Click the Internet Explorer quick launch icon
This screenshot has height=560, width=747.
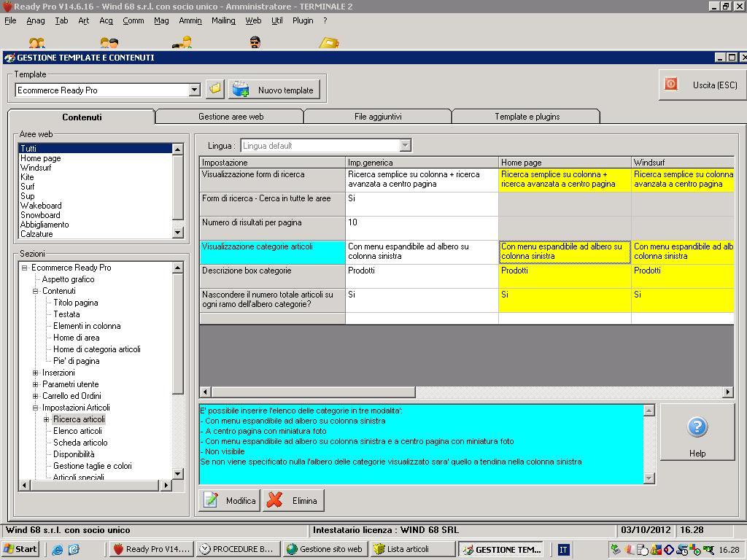pyautogui.click(x=58, y=549)
